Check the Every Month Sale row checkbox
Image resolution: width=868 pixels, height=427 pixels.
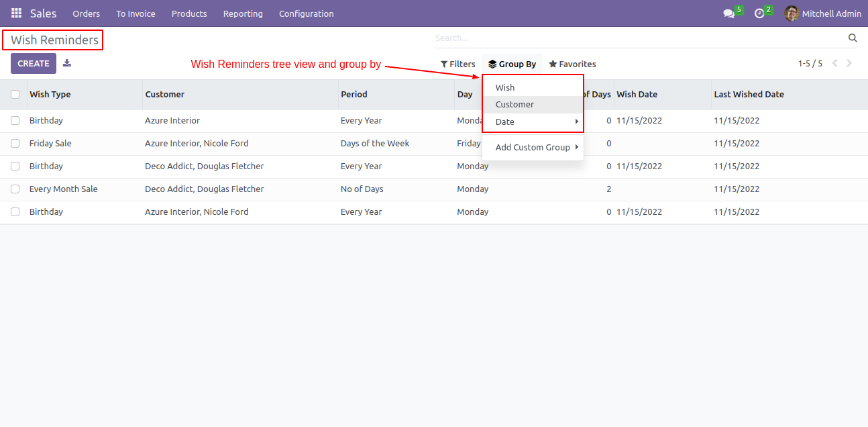click(x=15, y=189)
